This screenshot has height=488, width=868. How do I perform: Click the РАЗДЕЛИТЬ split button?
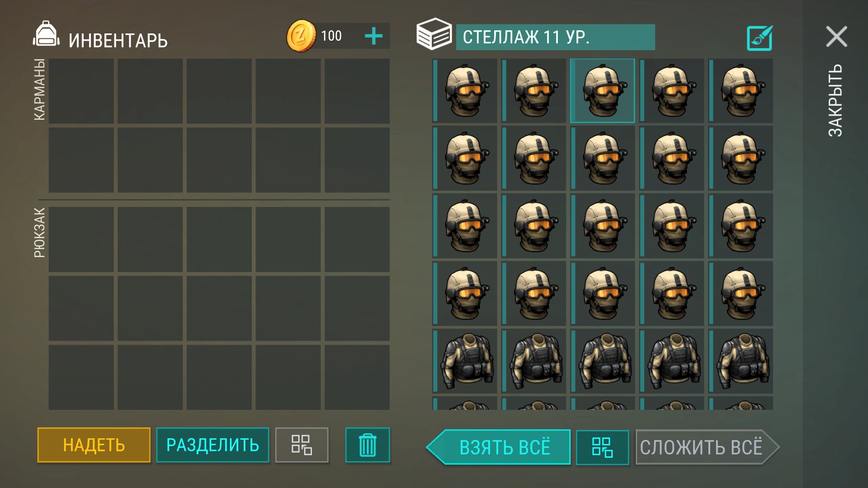[212, 445]
